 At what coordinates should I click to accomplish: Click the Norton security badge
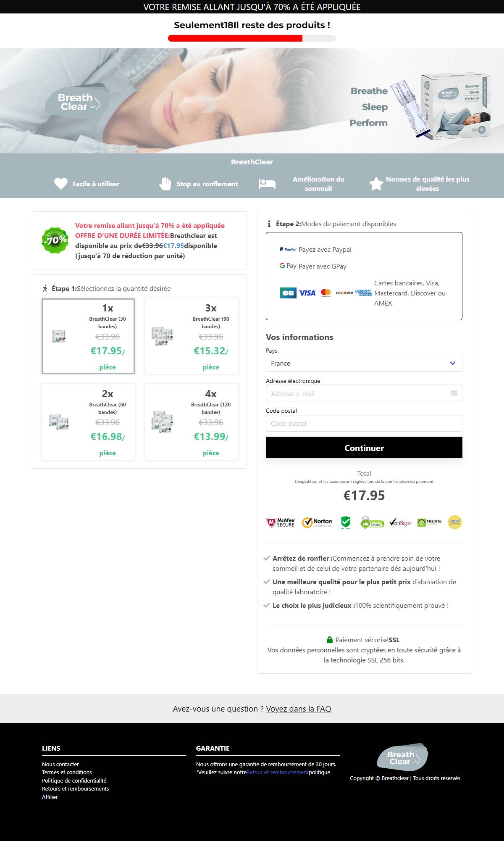[x=317, y=522]
